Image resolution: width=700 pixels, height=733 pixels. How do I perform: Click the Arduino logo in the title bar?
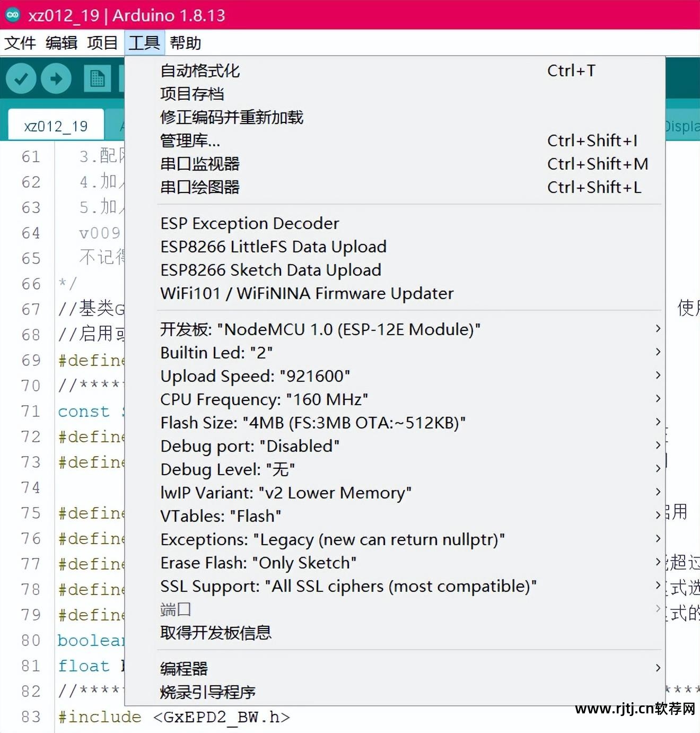pyautogui.click(x=12, y=15)
